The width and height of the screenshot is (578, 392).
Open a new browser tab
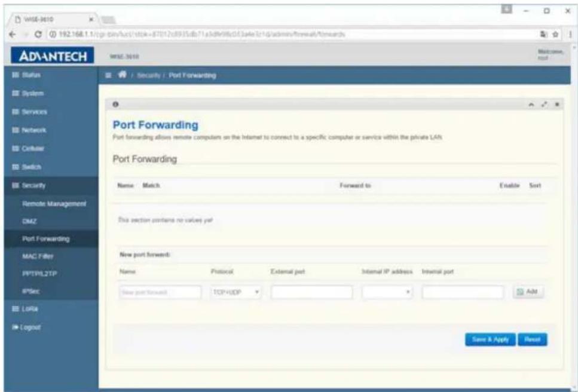(108, 20)
